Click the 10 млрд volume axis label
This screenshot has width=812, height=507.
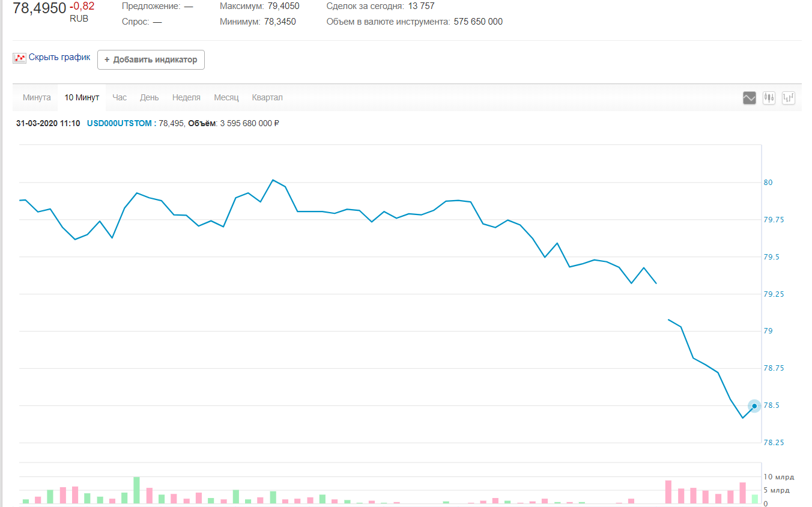[778, 477]
